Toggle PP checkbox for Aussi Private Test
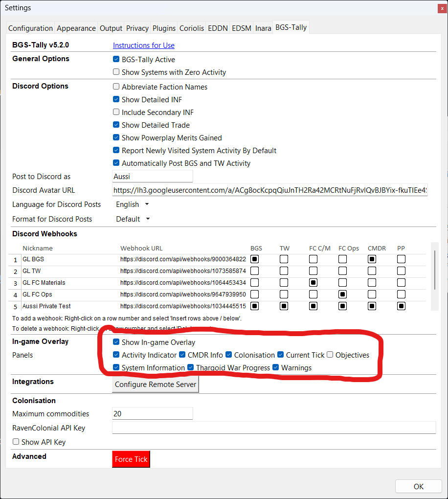The image size is (448, 499). click(401, 306)
